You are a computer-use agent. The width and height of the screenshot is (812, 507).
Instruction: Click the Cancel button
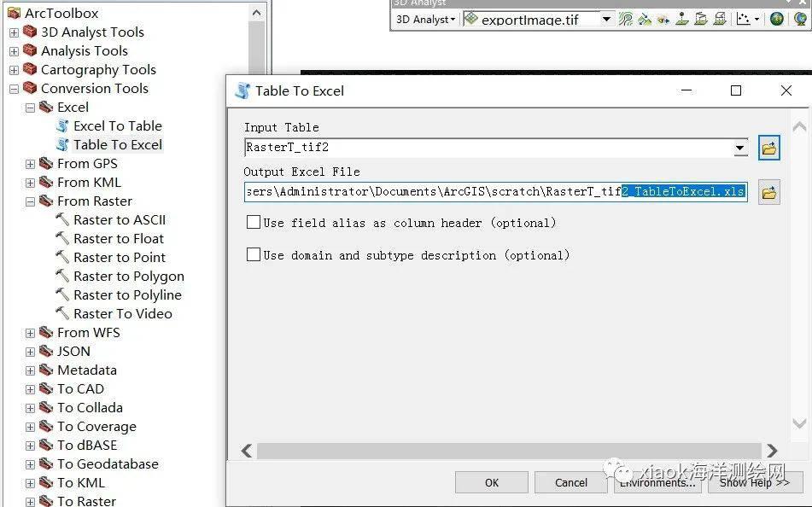(570, 482)
